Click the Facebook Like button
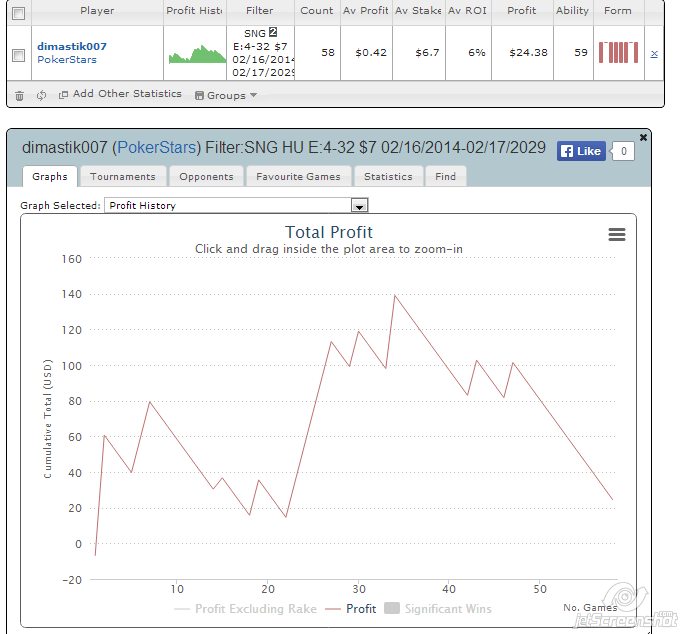 (x=581, y=151)
